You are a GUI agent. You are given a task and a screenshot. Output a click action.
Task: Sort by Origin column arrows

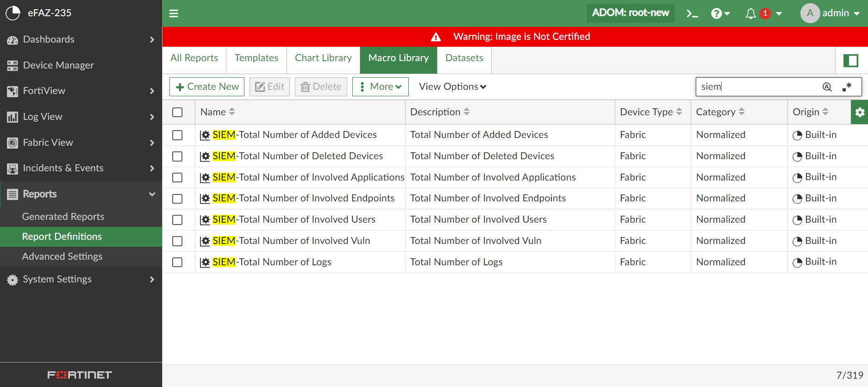tap(825, 112)
